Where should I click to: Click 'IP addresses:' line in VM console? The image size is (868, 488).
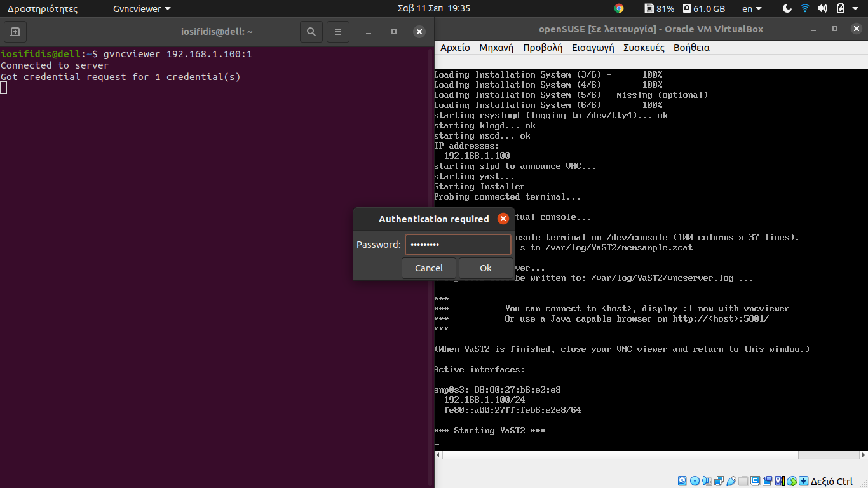click(467, 146)
